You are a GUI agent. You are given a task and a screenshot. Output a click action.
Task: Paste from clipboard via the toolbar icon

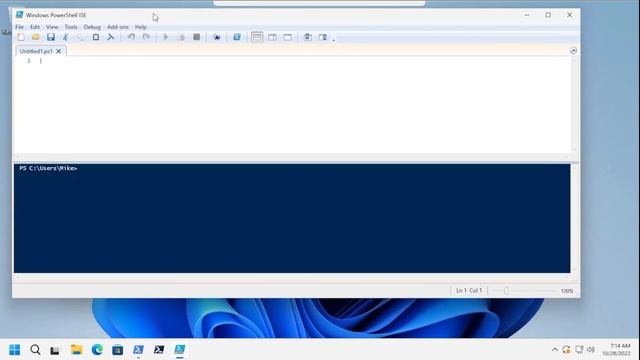[x=96, y=37]
